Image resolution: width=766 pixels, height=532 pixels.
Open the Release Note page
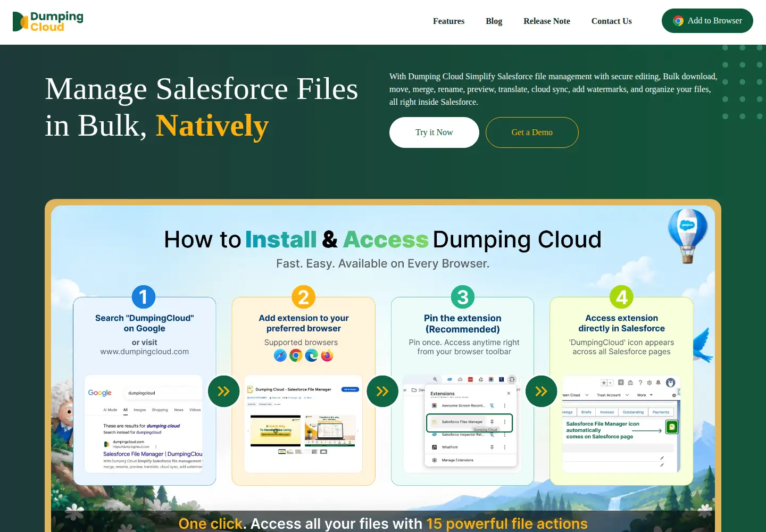(547, 21)
